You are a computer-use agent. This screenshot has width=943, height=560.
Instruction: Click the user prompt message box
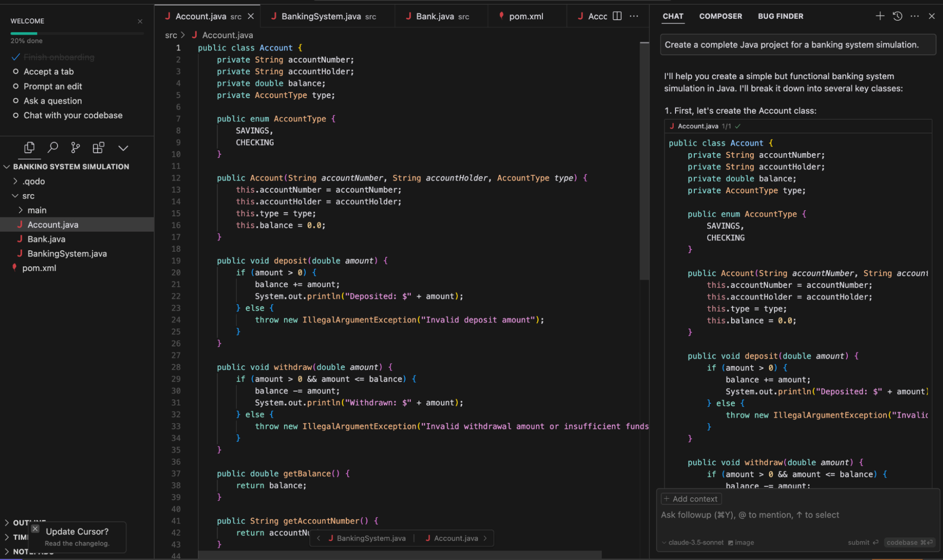coord(798,45)
